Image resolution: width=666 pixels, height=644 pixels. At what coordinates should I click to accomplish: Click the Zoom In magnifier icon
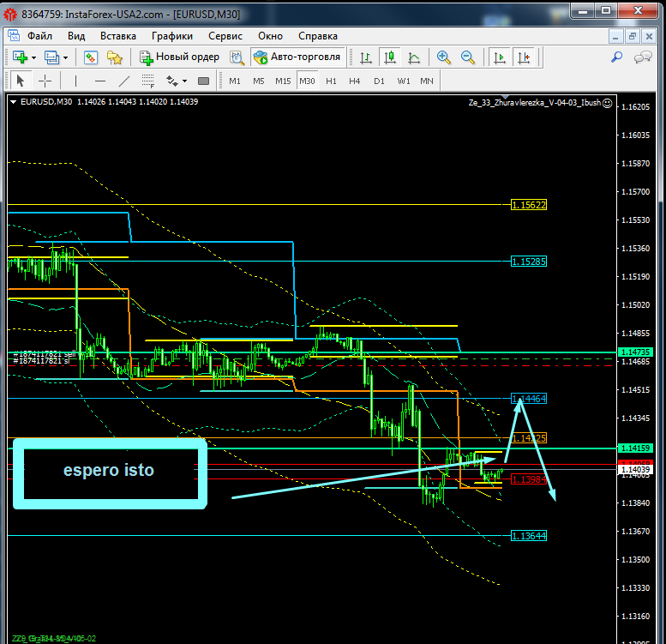[x=444, y=57]
